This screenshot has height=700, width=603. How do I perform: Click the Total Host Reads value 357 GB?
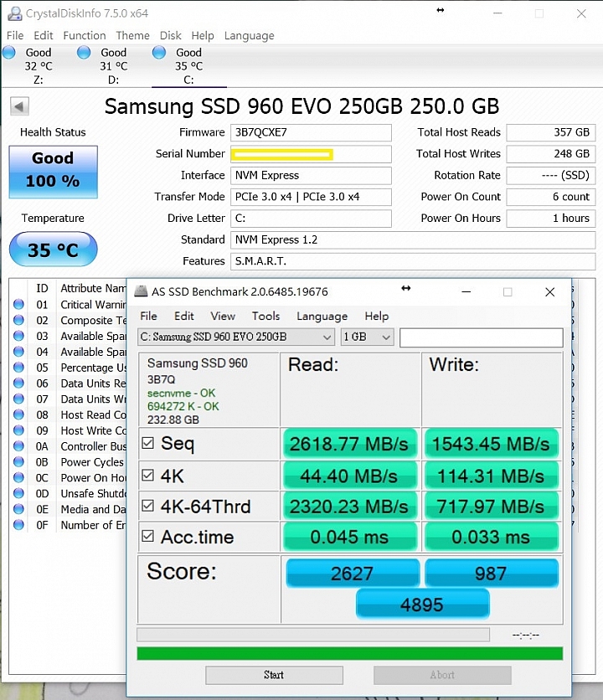551,132
